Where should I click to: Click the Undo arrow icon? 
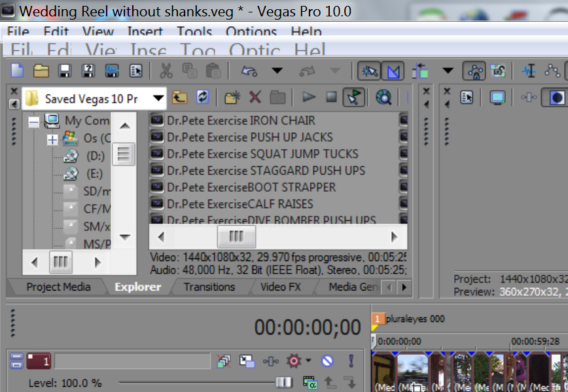[249, 71]
